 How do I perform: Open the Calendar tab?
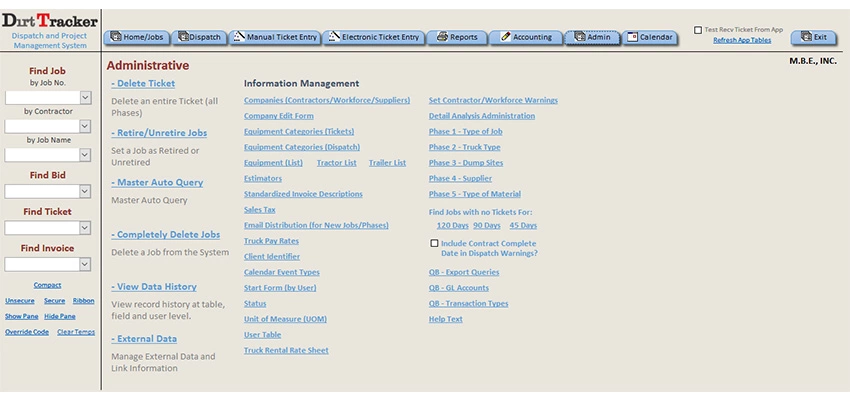click(x=649, y=37)
